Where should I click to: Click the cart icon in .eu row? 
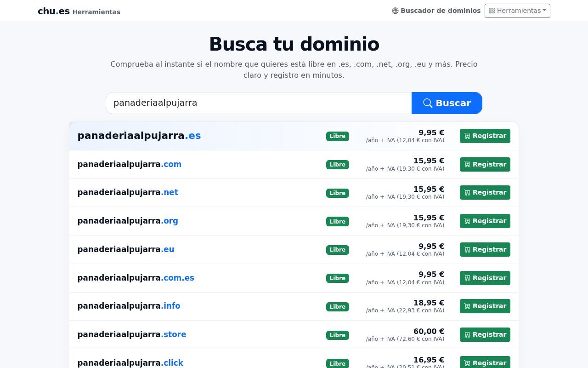(467, 250)
